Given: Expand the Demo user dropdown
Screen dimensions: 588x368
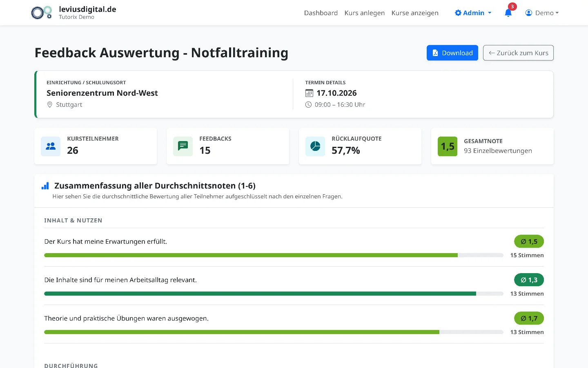Looking at the screenshot, I should click(x=542, y=13).
